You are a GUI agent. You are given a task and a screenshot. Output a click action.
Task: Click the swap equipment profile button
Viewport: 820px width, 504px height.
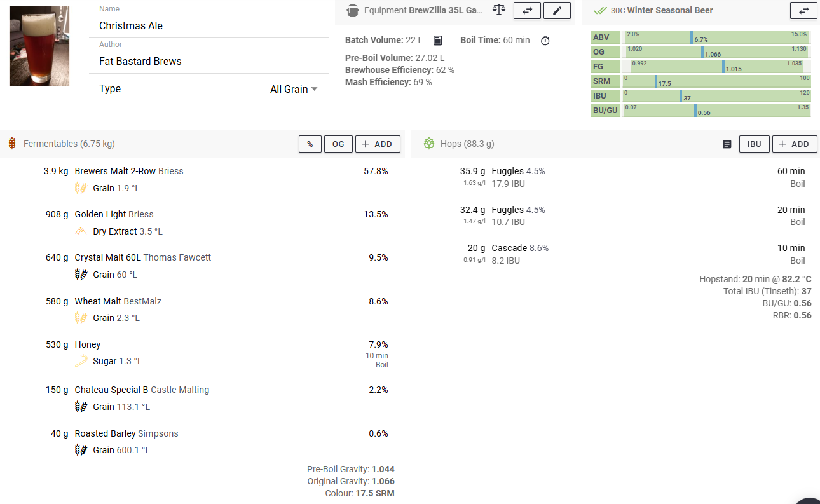point(527,10)
